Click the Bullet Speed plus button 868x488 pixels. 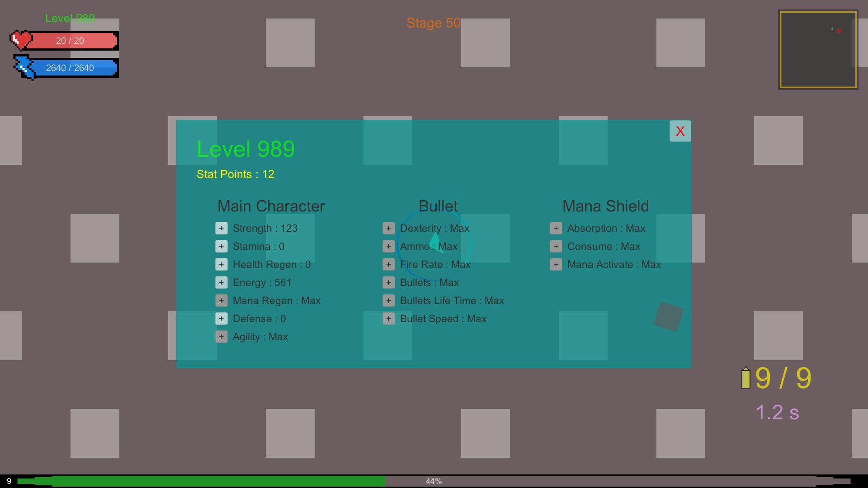pos(389,319)
